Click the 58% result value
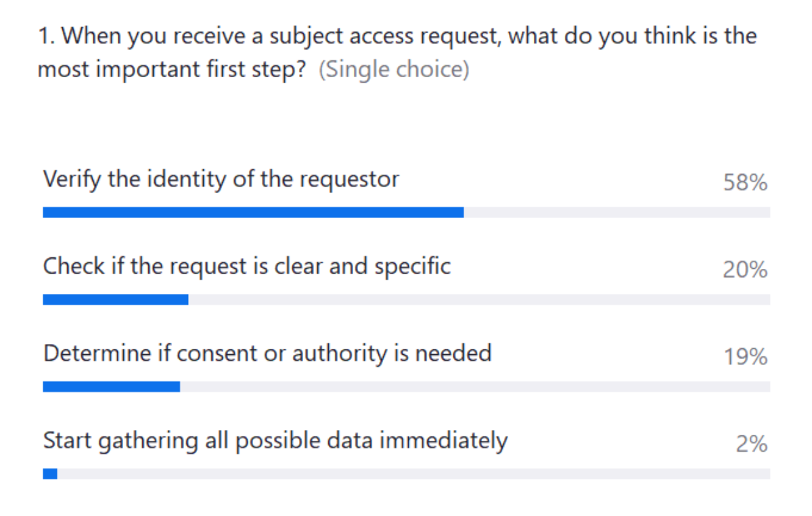The image size is (812, 516). coord(745,182)
